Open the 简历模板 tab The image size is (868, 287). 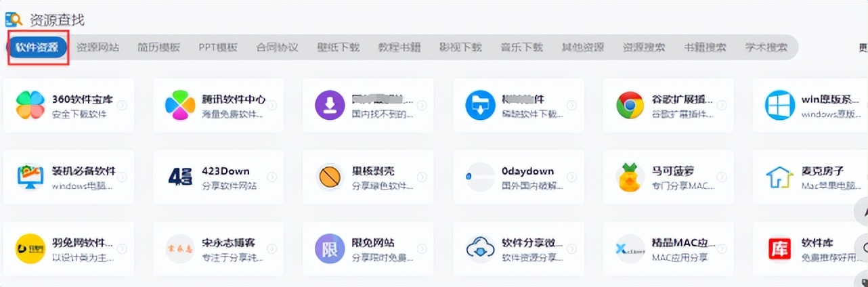click(x=158, y=47)
